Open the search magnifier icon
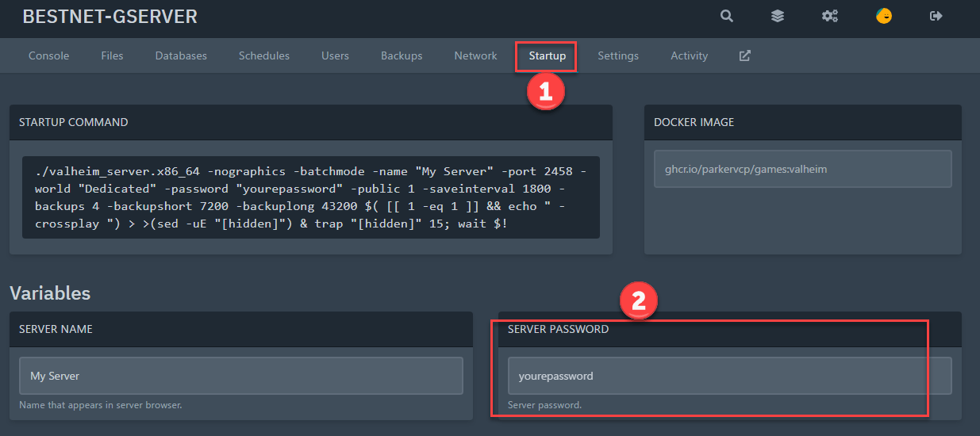The image size is (980, 436). point(726,16)
